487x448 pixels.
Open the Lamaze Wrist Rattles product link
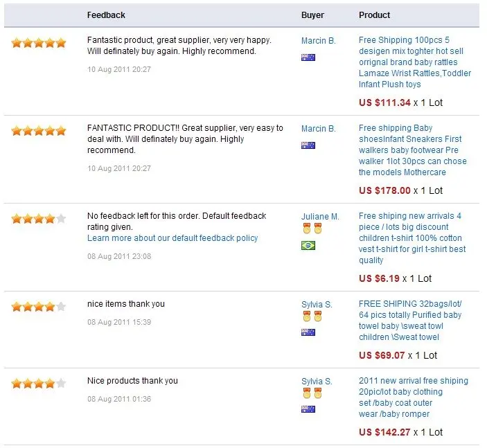[x=415, y=62]
